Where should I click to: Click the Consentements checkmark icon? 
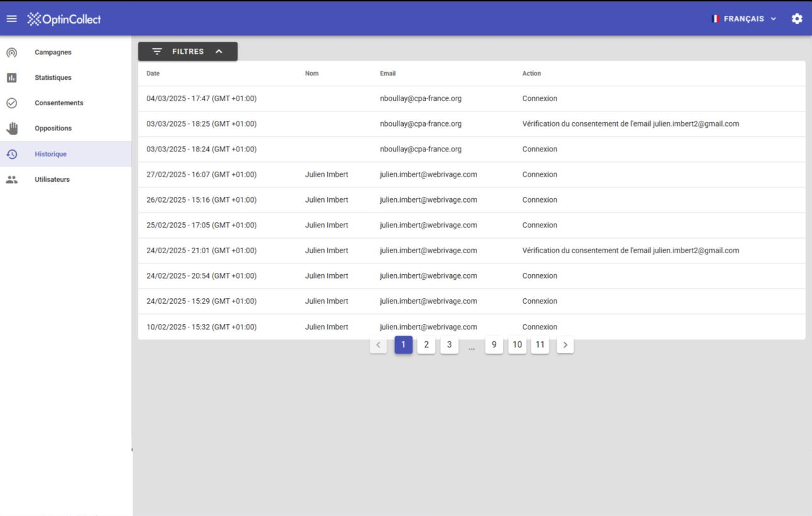[11, 103]
